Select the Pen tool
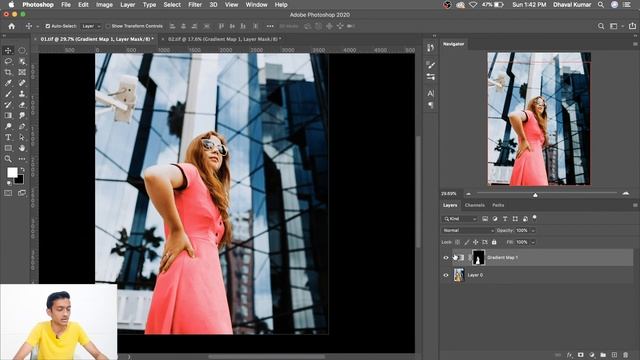This screenshot has height=360, width=640. pyautogui.click(x=22, y=127)
